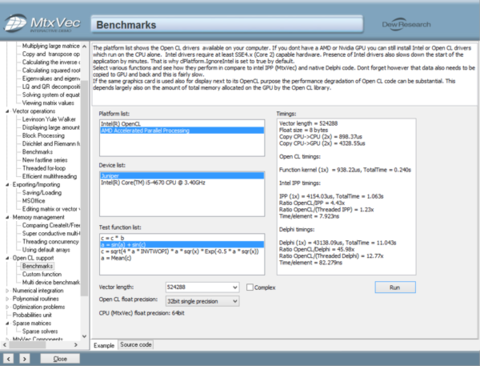
Task: Open Viewing matrix values item
Action: [x=48, y=103]
